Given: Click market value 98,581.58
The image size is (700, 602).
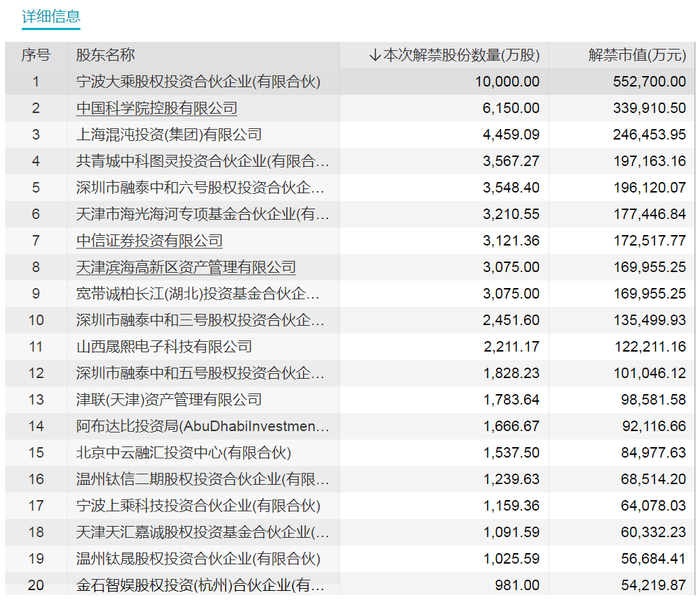Looking at the screenshot, I should coord(654,400).
